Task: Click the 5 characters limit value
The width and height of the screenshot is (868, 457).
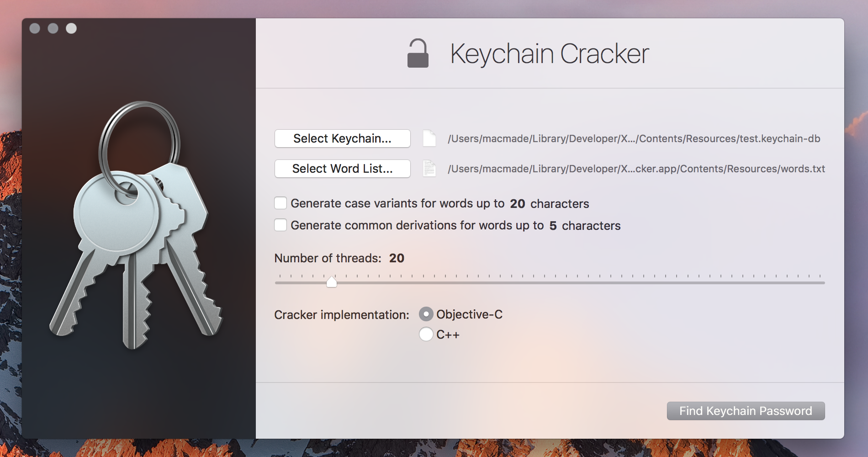Action: [553, 225]
